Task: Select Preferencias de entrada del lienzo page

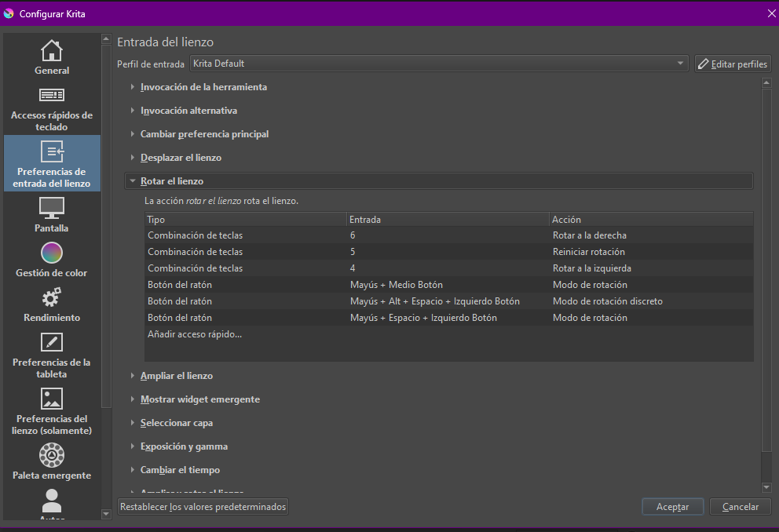Action: click(52, 163)
